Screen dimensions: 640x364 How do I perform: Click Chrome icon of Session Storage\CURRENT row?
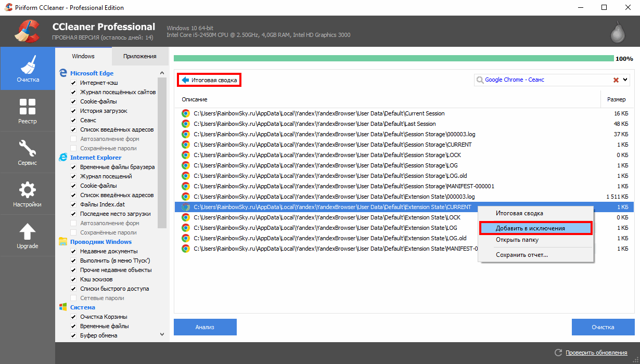pos(185,145)
